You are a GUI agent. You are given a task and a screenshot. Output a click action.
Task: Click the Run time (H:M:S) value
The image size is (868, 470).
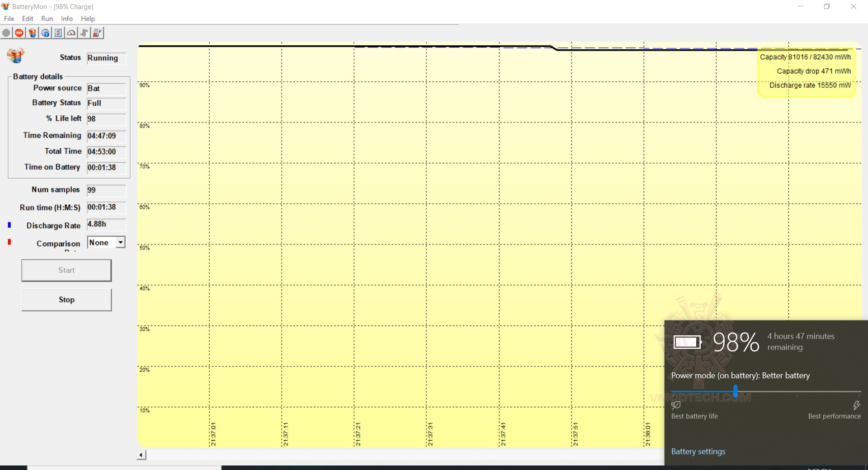(x=106, y=207)
